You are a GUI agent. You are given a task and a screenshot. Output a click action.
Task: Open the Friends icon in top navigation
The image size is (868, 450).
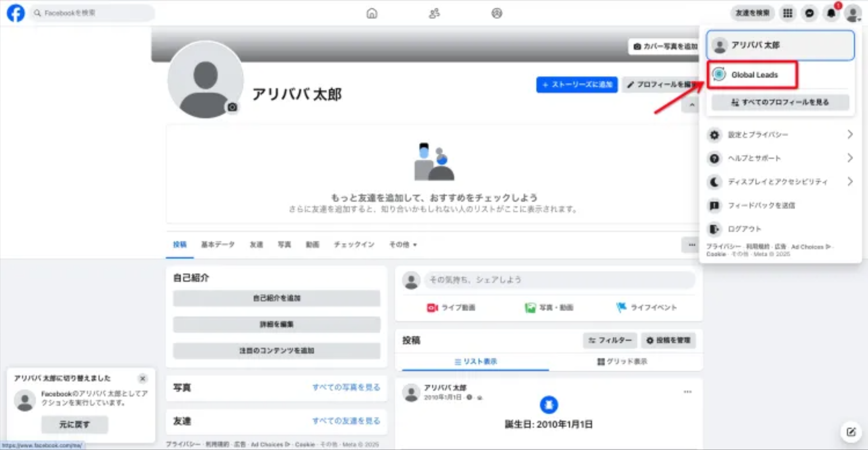(434, 13)
